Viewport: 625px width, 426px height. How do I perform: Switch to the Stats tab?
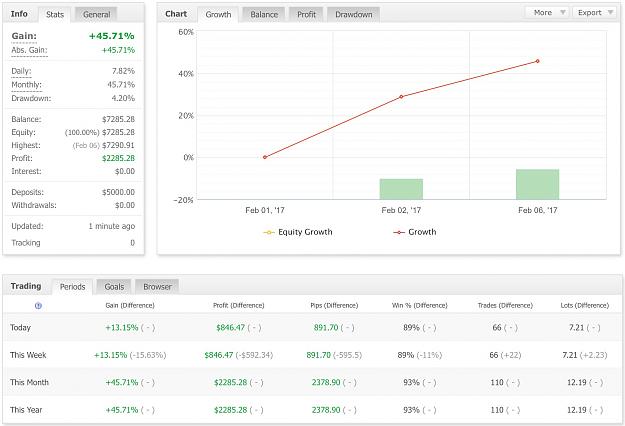coord(55,14)
